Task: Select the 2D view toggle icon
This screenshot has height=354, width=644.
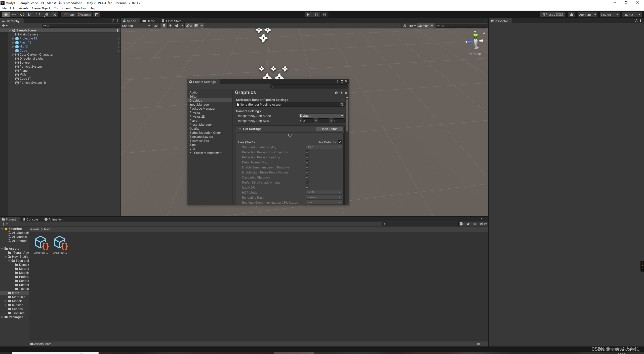Action: click(156, 25)
